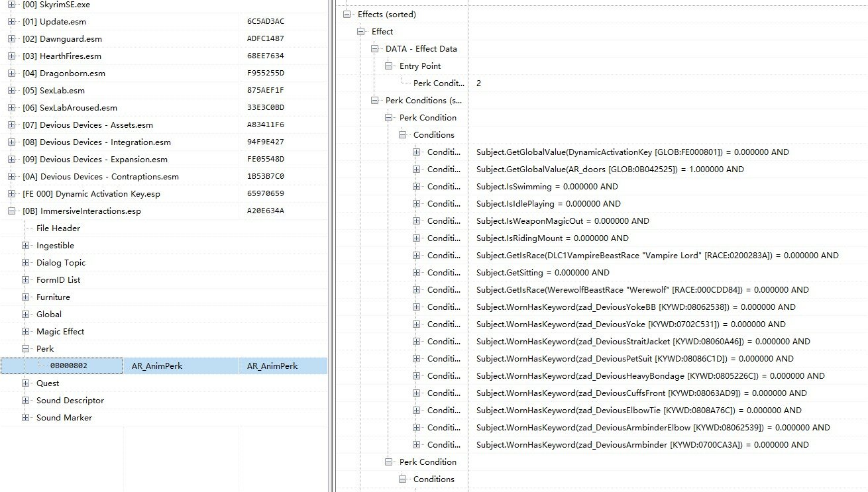Select Devious Devices - Integration.esm
868x492 pixels.
click(97, 142)
